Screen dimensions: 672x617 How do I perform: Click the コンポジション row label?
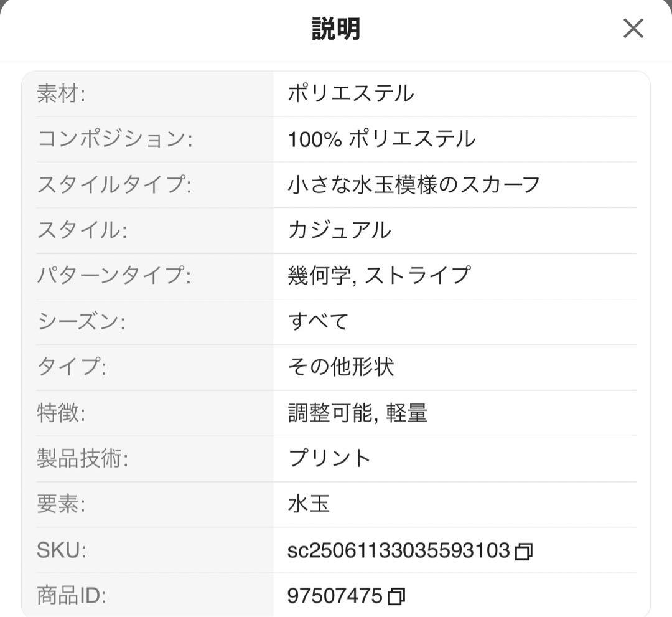point(115,139)
